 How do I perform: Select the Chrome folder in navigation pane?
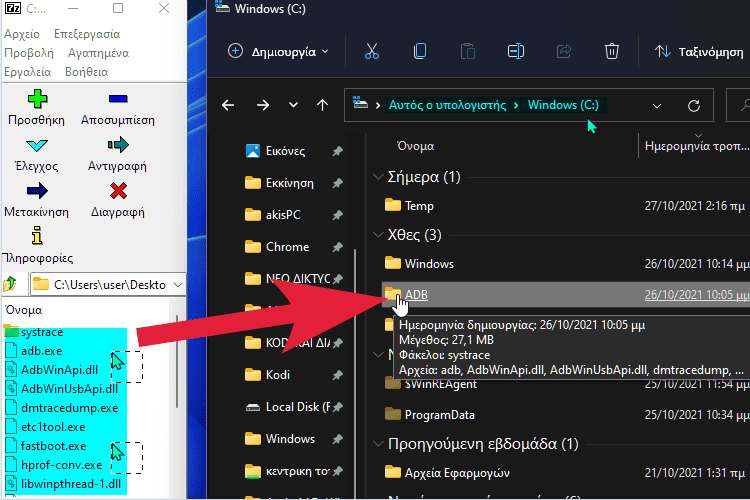click(x=287, y=247)
